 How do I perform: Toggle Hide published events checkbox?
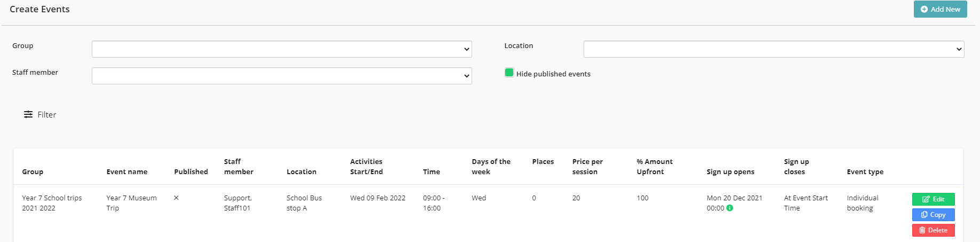tap(509, 73)
